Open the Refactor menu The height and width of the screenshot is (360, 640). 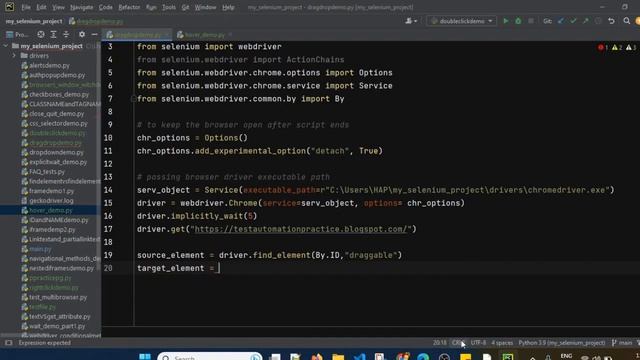129,7
